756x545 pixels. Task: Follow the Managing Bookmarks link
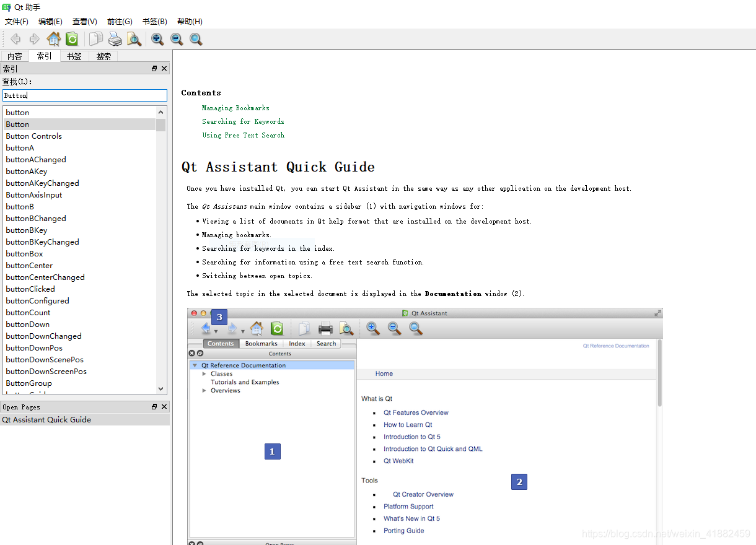click(x=235, y=108)
